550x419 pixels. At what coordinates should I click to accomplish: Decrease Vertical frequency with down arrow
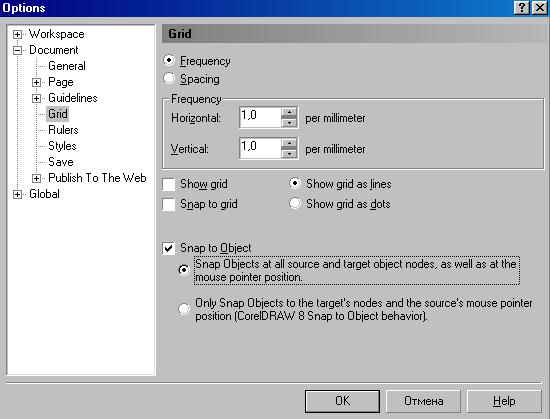coord(289,153)
